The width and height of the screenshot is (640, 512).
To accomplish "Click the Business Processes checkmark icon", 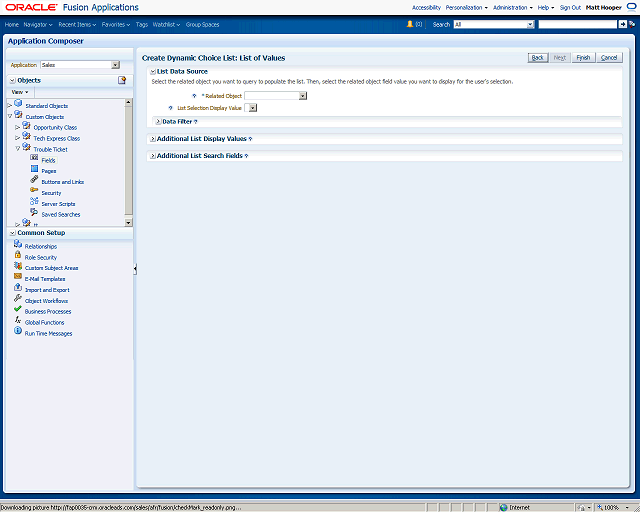I will click(x=18, y=309).
